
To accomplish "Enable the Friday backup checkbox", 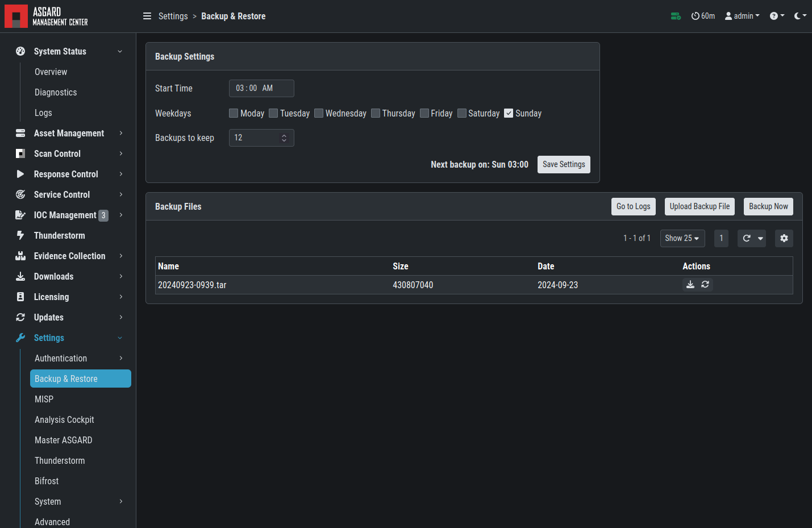I will click(424, 113).
